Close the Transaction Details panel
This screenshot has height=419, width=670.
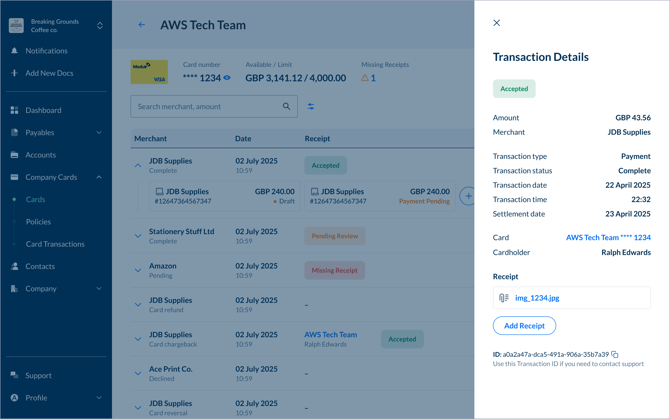496,23
